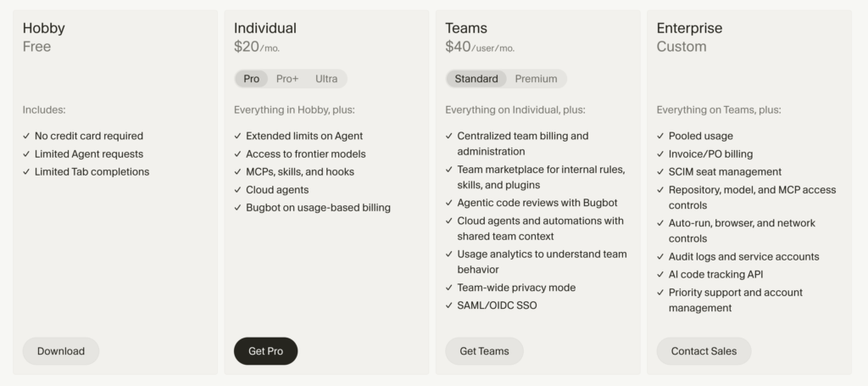Click checkmark beside Limited Tab completions
868x386 pixels.
tap(26, 171)
